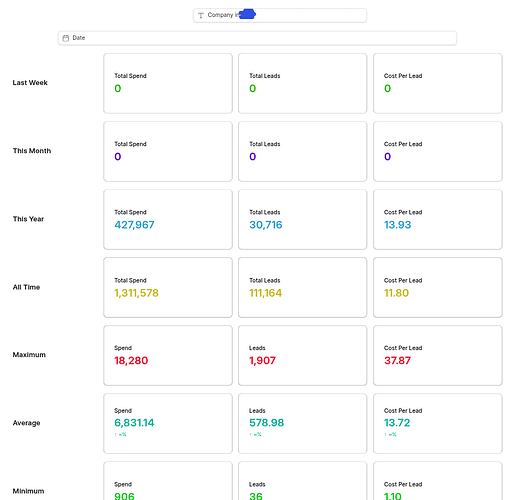This screenshot has height=500, width=513.
Task: Select the Maximum Spend card showing 18,280
Action: pos(168,355)
